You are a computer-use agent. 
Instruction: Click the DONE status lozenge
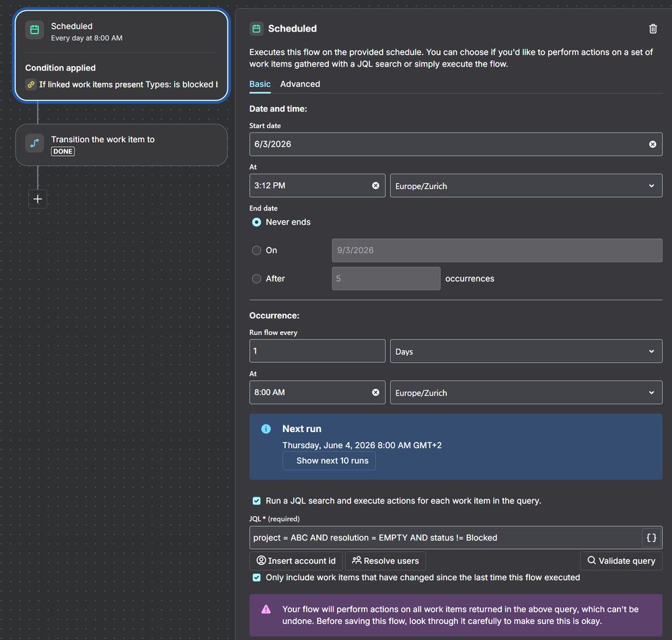click(x=63, y=151)
